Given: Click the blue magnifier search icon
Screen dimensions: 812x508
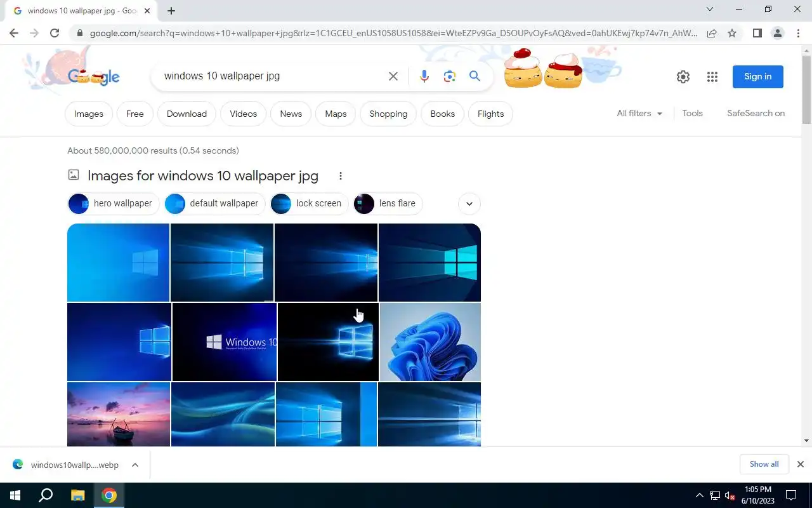Looking at the screenshot, I should coord(475,76).
